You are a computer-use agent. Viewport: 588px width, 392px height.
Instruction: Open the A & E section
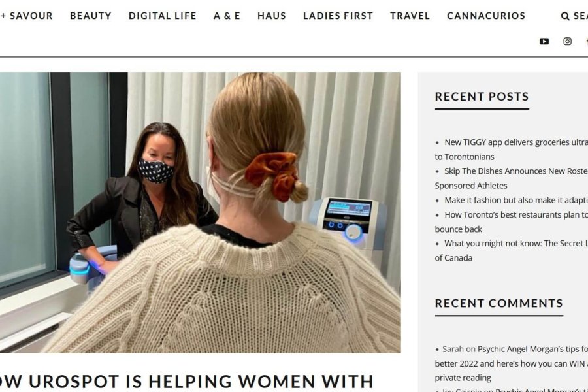click(227, 16)
